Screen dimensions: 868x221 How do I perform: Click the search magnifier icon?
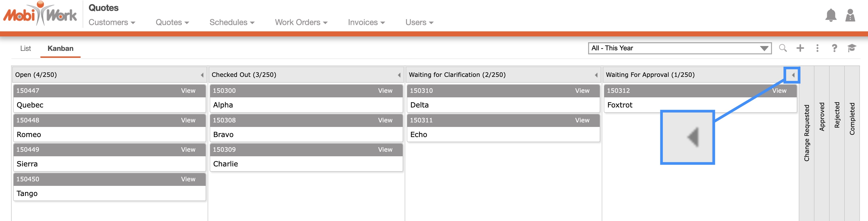point(783,48)
